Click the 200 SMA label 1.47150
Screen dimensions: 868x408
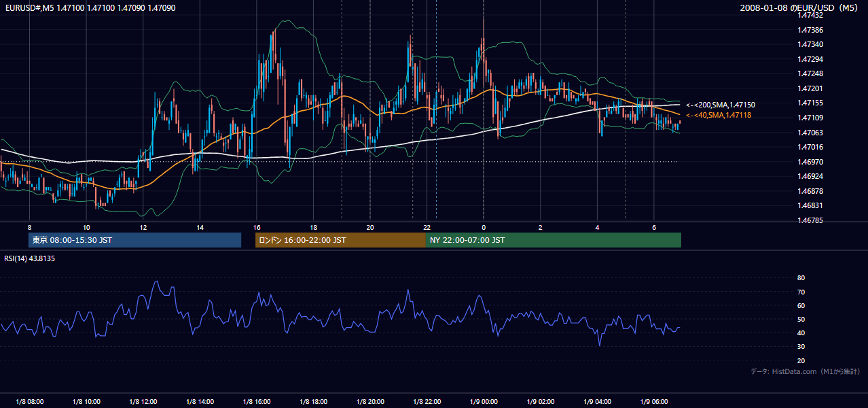tap(721, 105)
